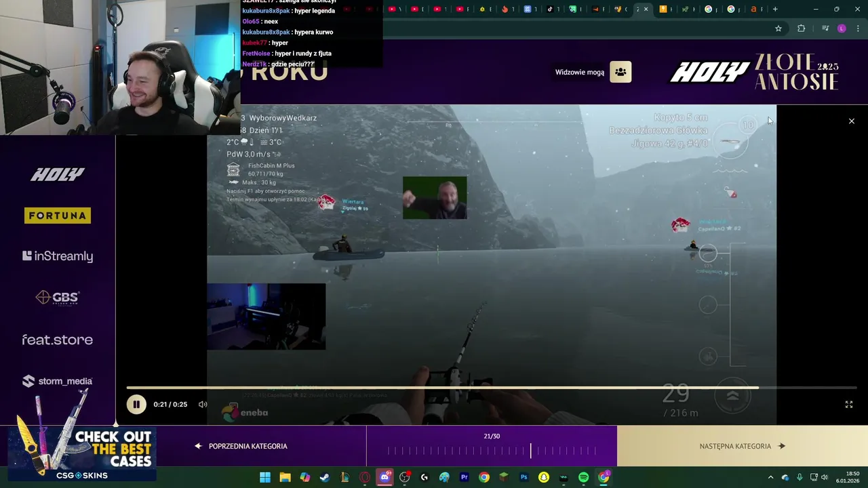868x488 pixels.
Task: Open network settings tray icon
Action: [x=814, y=477]
